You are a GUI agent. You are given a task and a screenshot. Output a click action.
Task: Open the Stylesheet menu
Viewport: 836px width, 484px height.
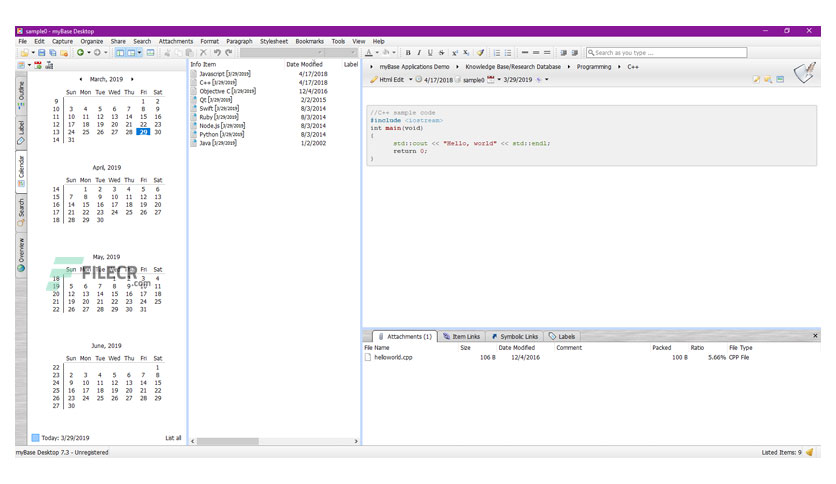click(274, 41)
